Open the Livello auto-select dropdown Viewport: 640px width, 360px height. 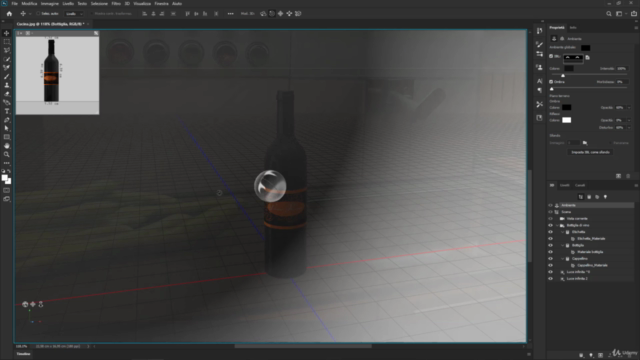tap(74, 13)
